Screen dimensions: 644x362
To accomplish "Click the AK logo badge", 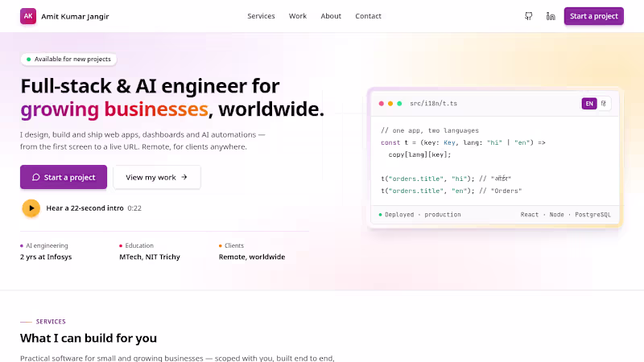I will coord(28,16).
